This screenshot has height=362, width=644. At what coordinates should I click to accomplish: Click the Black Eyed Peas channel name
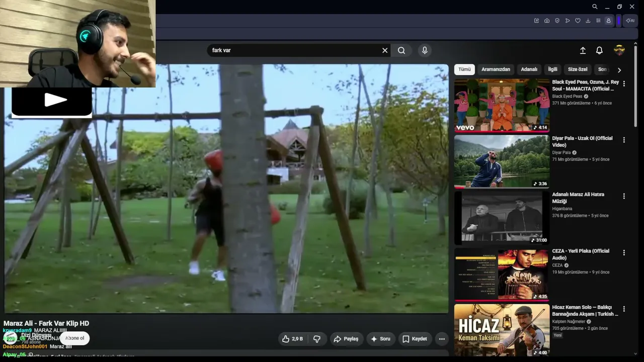pyautogui.click(x=567, y=96)
